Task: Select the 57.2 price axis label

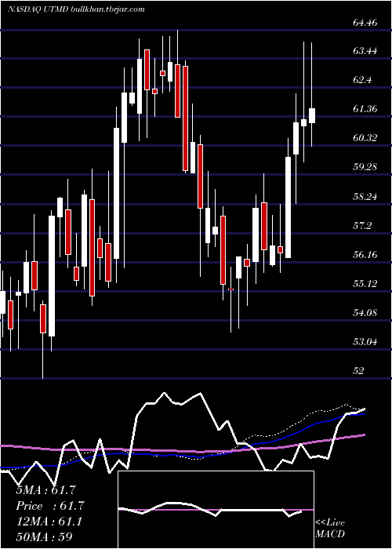Action: [x=362, y=226]
